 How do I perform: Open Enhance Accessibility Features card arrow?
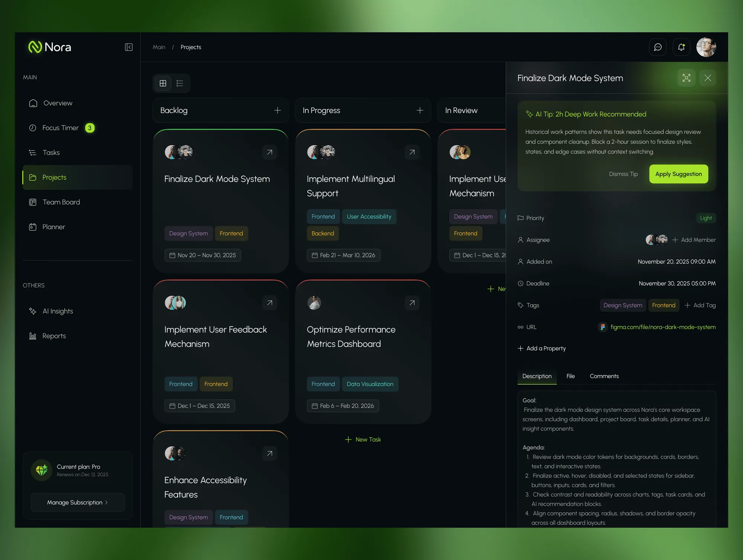pyautogui.click(x=270, y=453)
